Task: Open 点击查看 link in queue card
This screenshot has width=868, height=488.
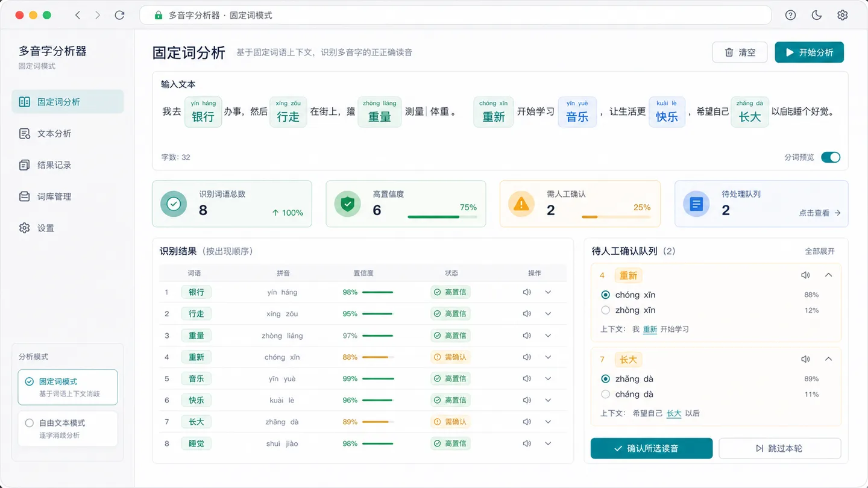Action: click(x=820, y=213)
